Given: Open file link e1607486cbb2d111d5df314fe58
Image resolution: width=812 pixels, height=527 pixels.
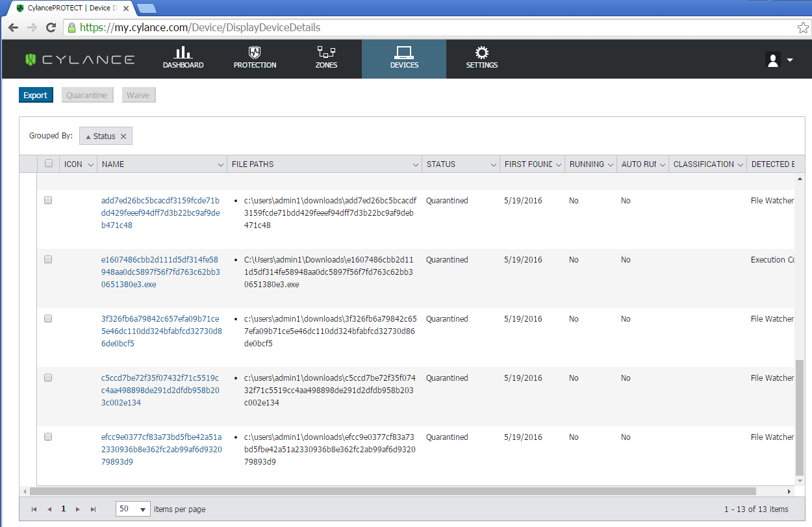Looking at the screenshot, I should (x=160, y=272).
